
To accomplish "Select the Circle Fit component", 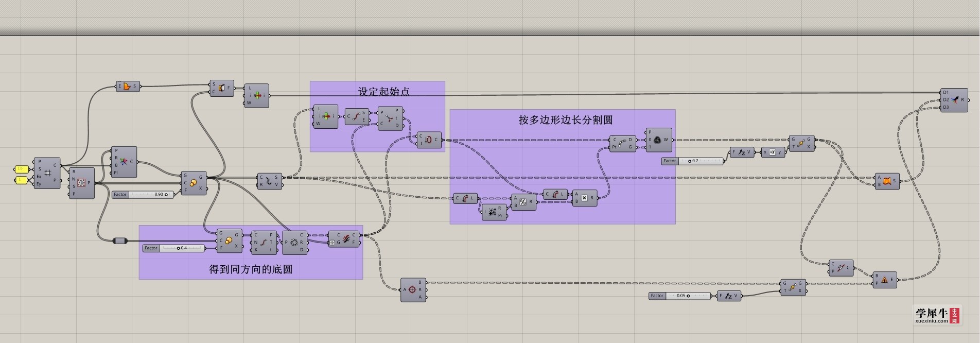I will 295,242.
